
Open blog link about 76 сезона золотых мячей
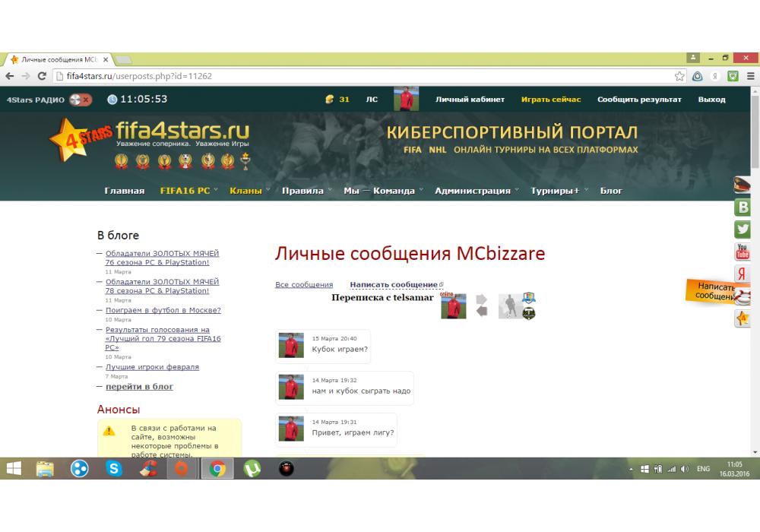pyautogui.click(x=162, y=258)
